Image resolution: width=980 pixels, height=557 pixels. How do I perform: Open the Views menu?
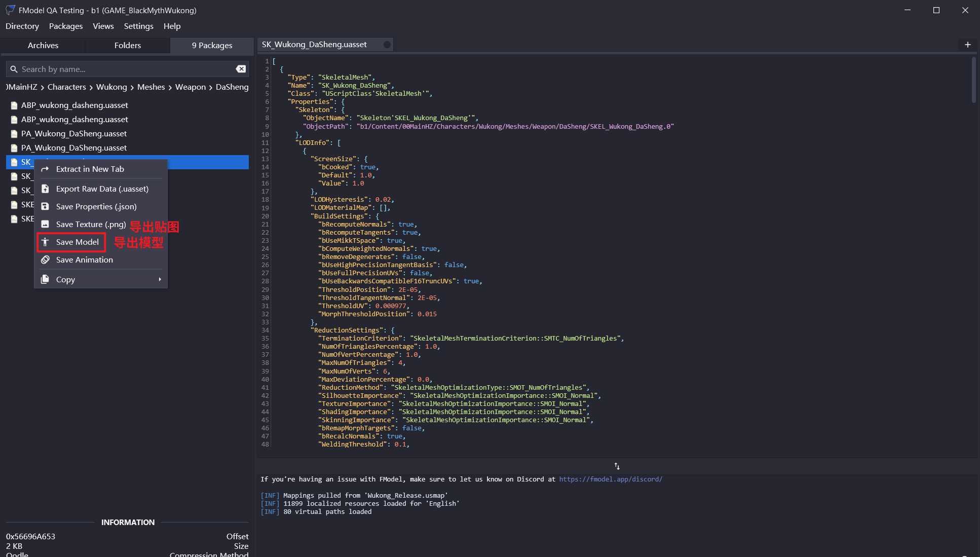click(103, 26)
